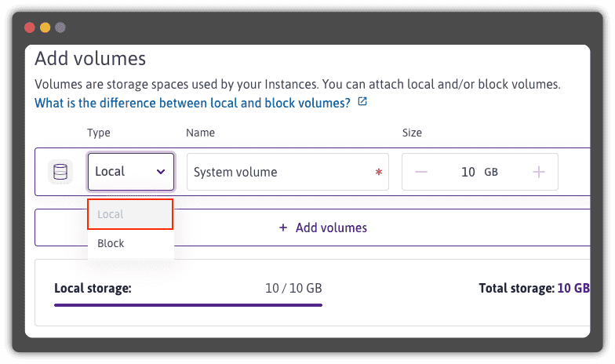
Task: Click the size value 10 field
Action: click(x=468, y=172)
